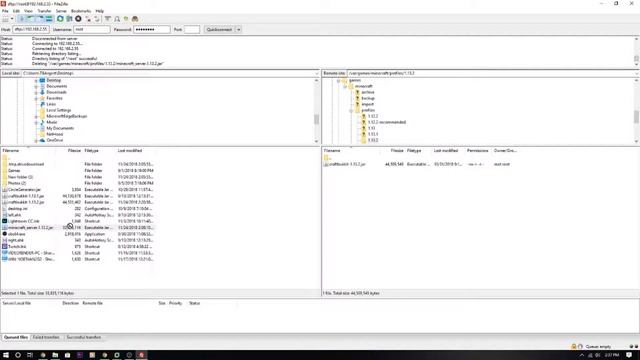Collapse the profiles folder in remote tree
640x360 pixels.
coord(351,111)
